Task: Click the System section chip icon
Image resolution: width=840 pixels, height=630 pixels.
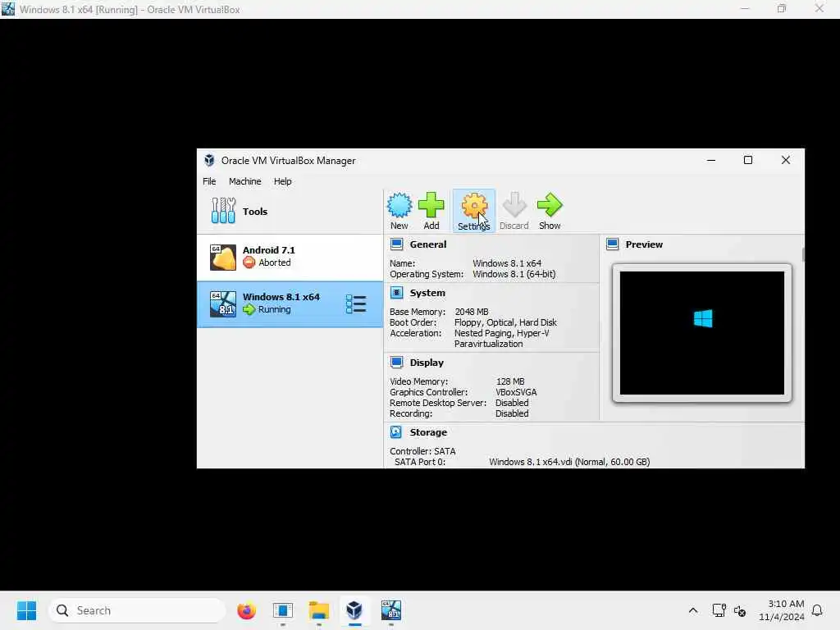Action: 396,293
